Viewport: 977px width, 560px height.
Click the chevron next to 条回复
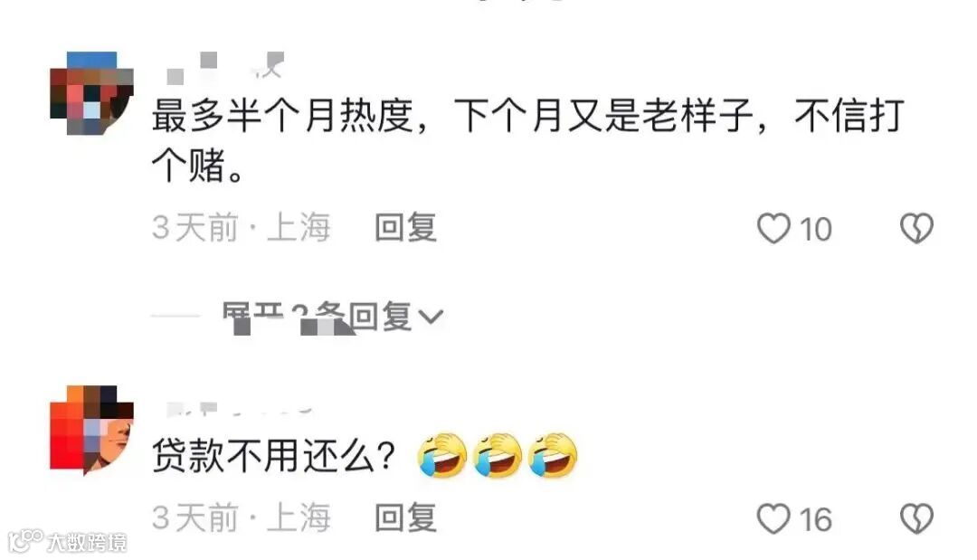[431, 317]
